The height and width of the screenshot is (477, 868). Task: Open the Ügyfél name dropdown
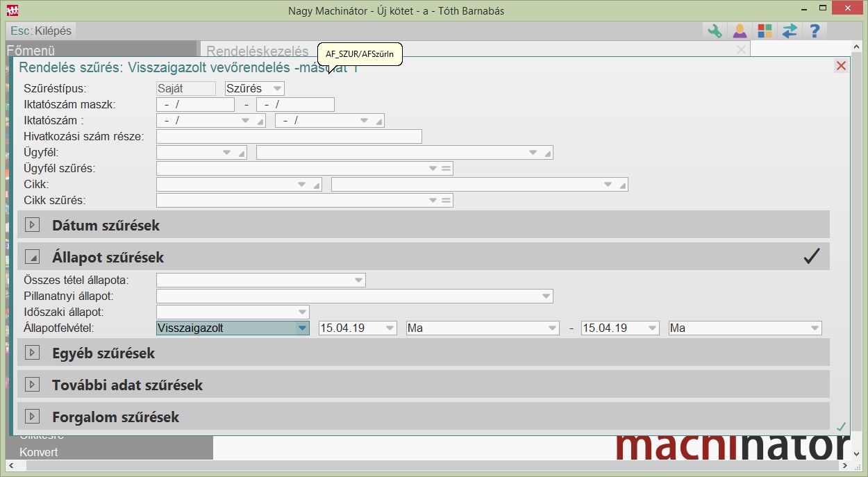tap(533, 153)
